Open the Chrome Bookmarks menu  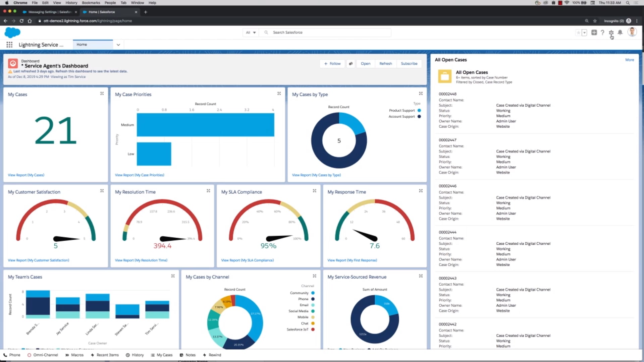(x=91, y=3)
